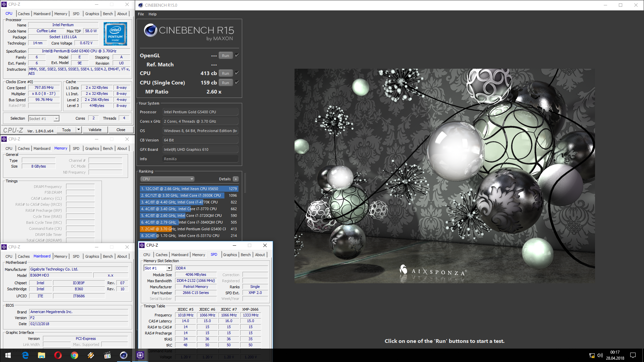The image size is (644, 362).
Task: Open the pencil-shaped app icon on the taskbar
Action: coord(91,355)
